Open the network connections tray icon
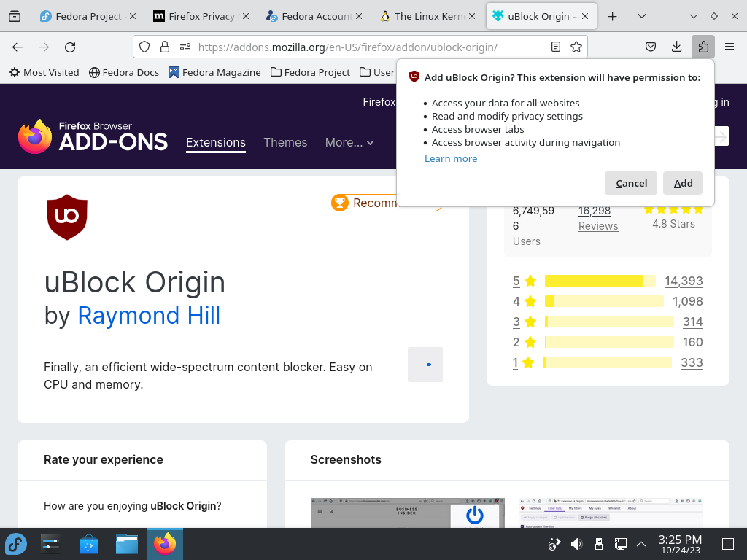The height and width of the screenshot is (560, 747). click(620, 544)
